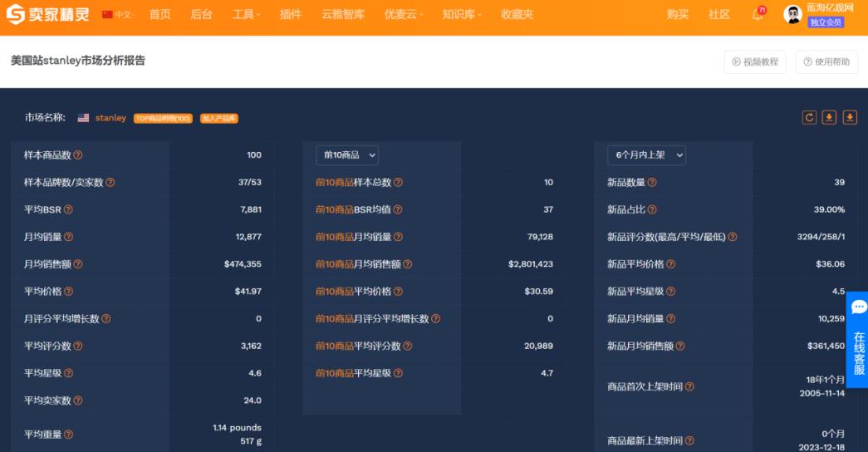The image size is (868, 452).
Task: Go to 首页 in the top navigation
Action: (x=160, y=14)
